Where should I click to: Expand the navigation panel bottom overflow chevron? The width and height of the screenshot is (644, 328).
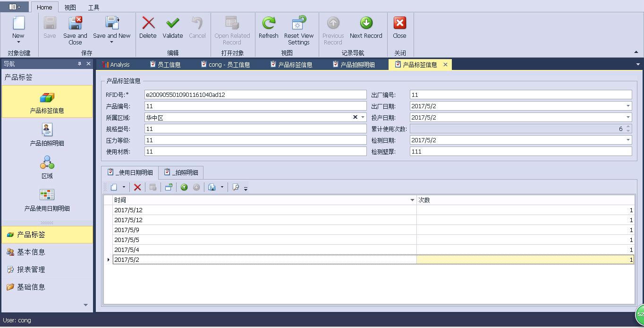click(x=85, y=305)
